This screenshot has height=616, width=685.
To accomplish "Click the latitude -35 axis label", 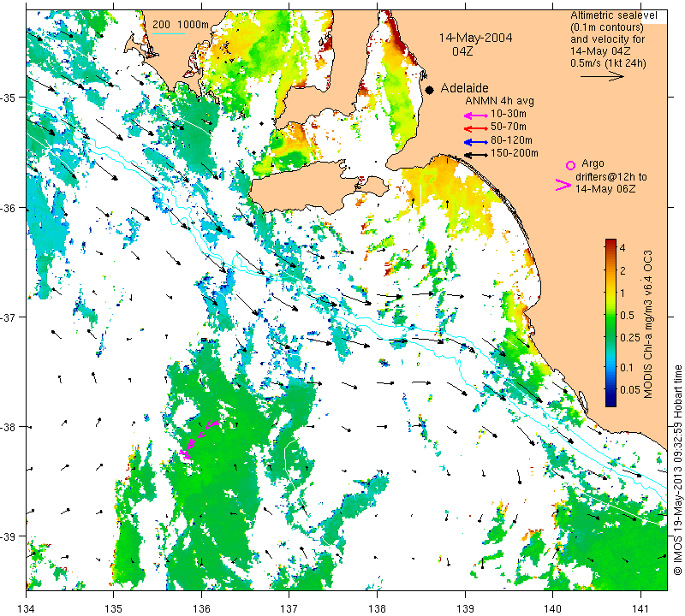I will [x=9, y=98].
